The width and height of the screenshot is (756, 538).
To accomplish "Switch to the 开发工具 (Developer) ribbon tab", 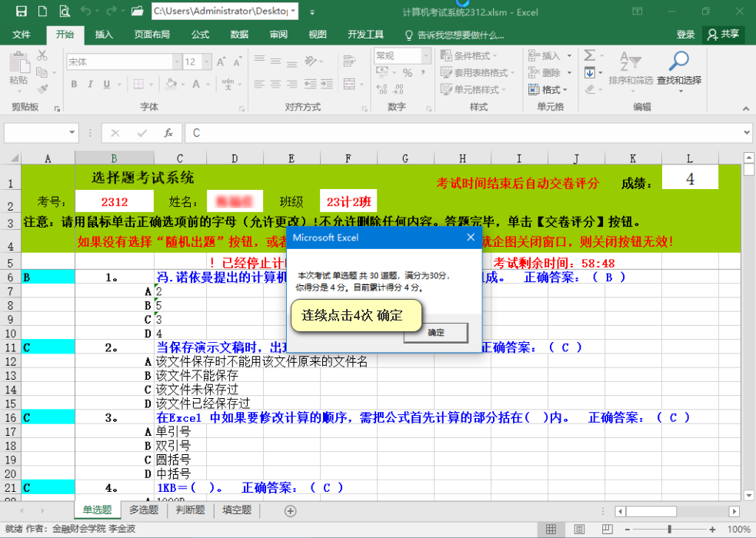I will pos(365,34).
